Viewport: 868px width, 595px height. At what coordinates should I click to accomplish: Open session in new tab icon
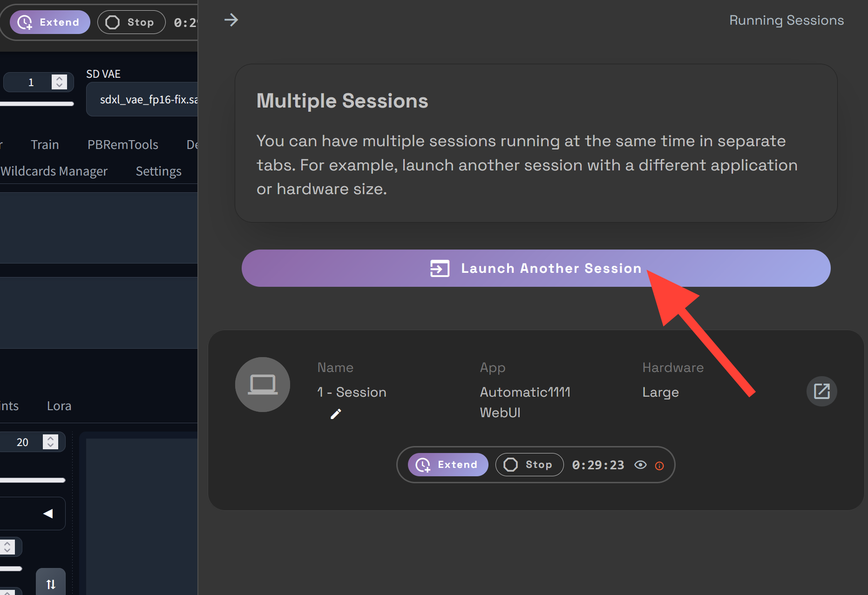coord(821,391)
